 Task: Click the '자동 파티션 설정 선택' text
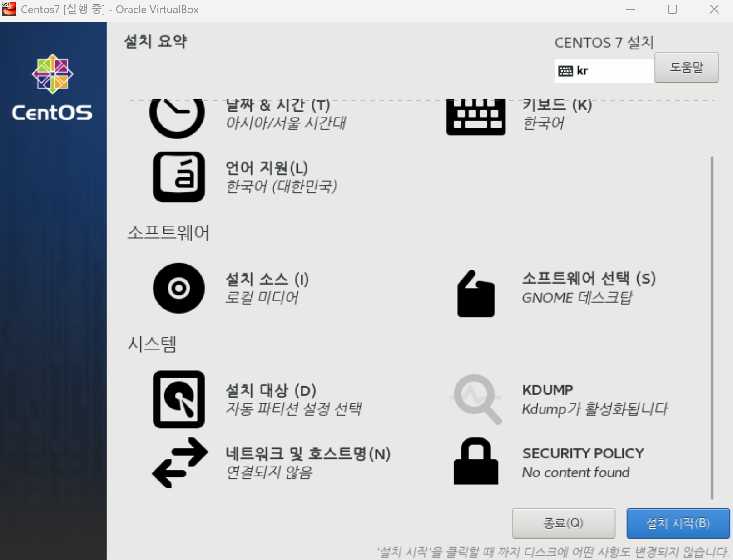click(294, 409)
